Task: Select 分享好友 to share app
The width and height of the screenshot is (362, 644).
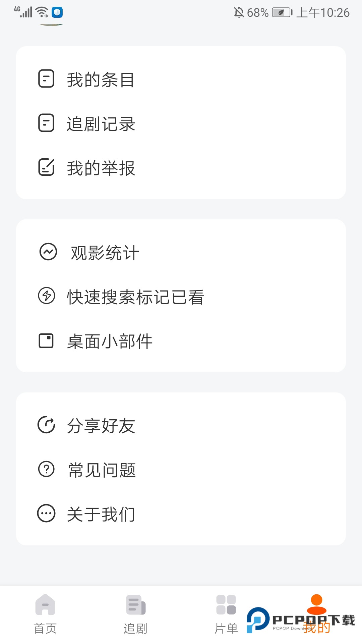Action: [101, 426]
